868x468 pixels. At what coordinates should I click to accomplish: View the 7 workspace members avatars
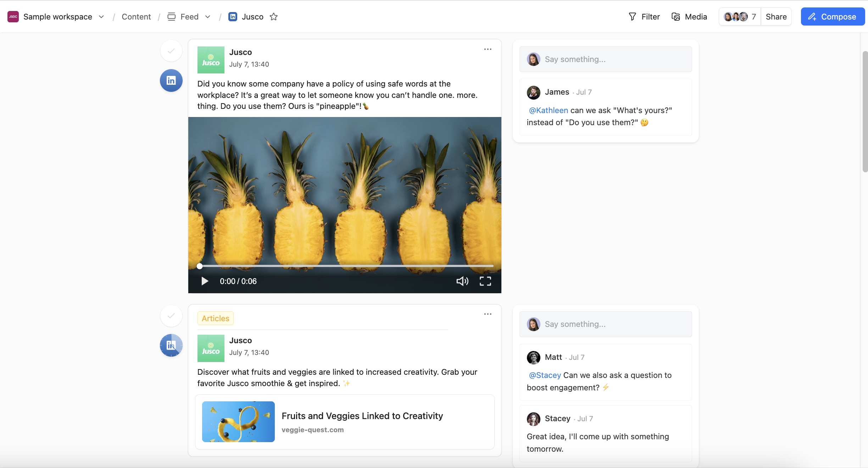740,17
